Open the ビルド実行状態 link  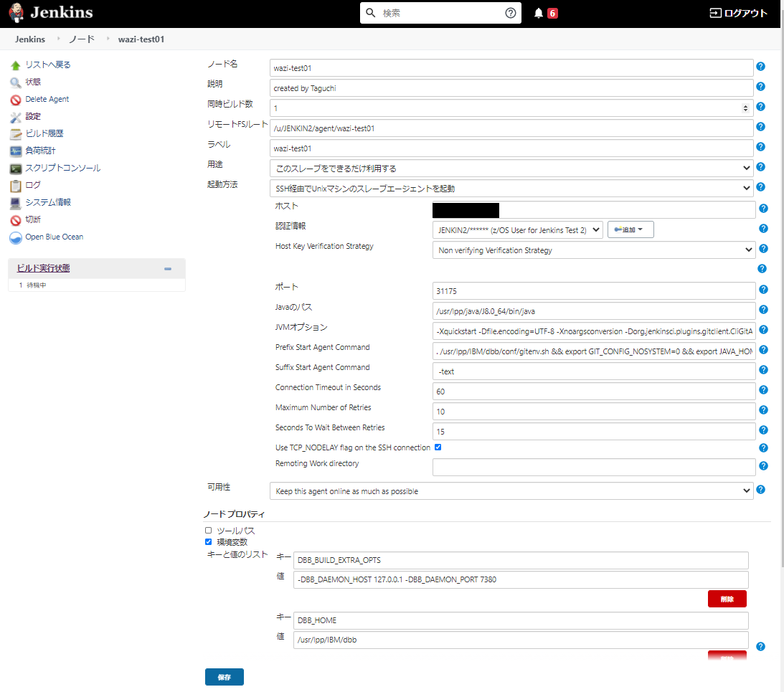[44, 268]
